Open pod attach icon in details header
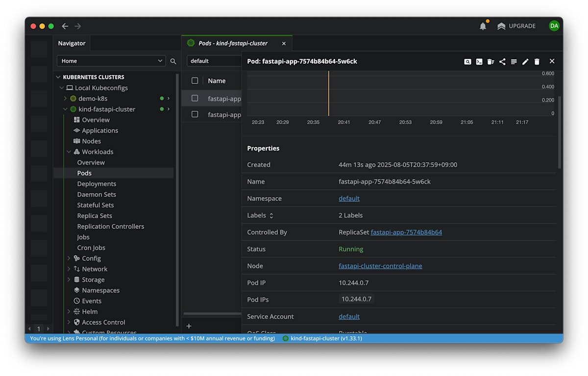This screenshot has height=376, width=588. tap(467, 61)
